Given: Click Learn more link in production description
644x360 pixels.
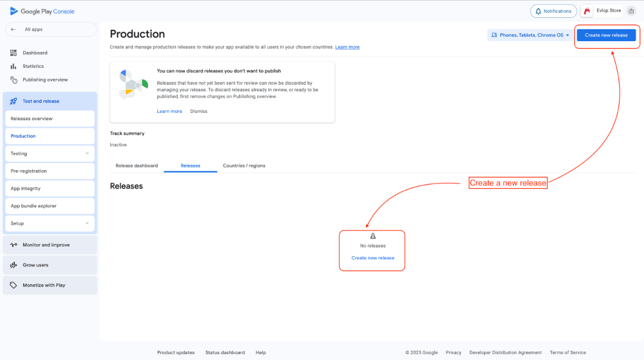Looking at the screenshot, I should pyautogui.click(x=348, y=47).
